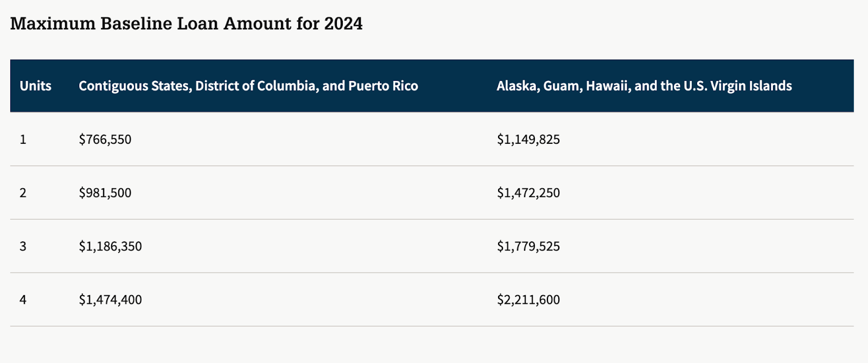The width and height of the screenshot is (868, 363).
Task: Select the Units column header
Action: (x=35, y=86)
